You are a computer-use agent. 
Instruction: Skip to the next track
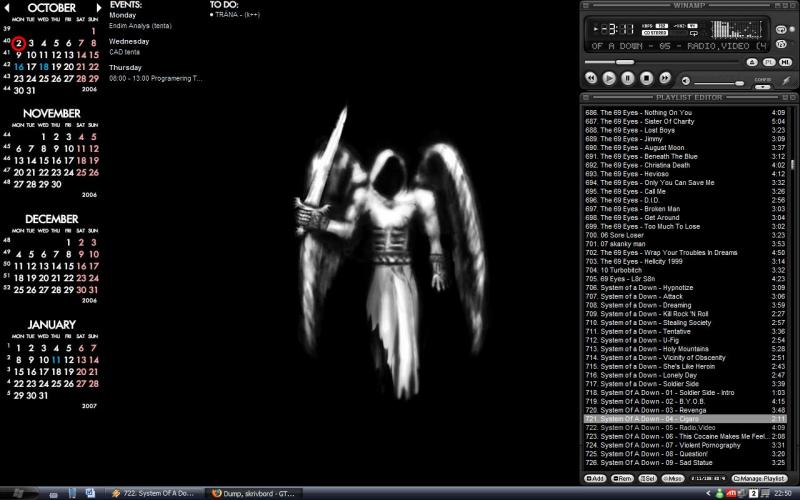coord(663,78)
